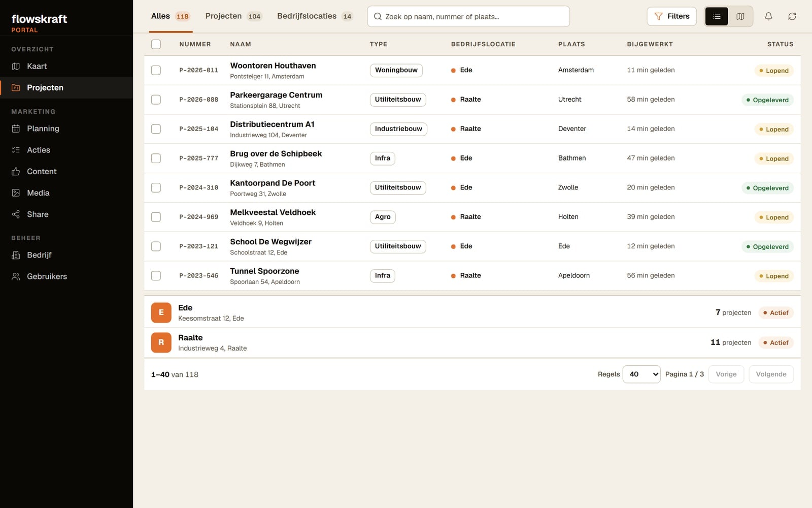Click the search magnifier icon
The width and height of the screenshot is (812, 508).
[378, 16]
